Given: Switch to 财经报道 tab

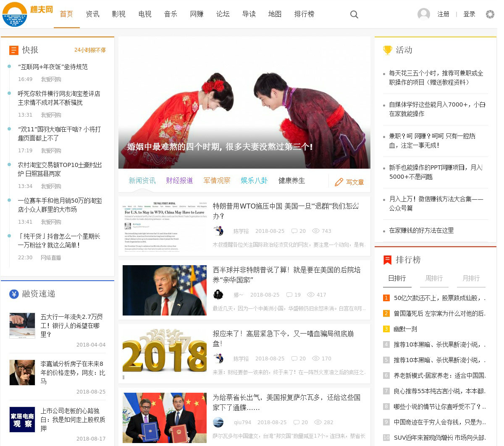Looking at the screenshot, I should pyautogui.click(x=179, y=181).
